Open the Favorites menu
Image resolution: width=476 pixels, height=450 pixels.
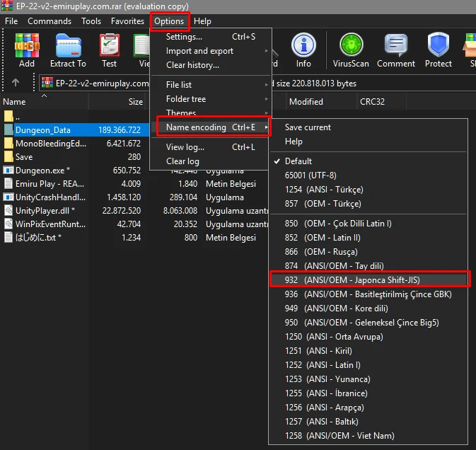pos(127,21)
